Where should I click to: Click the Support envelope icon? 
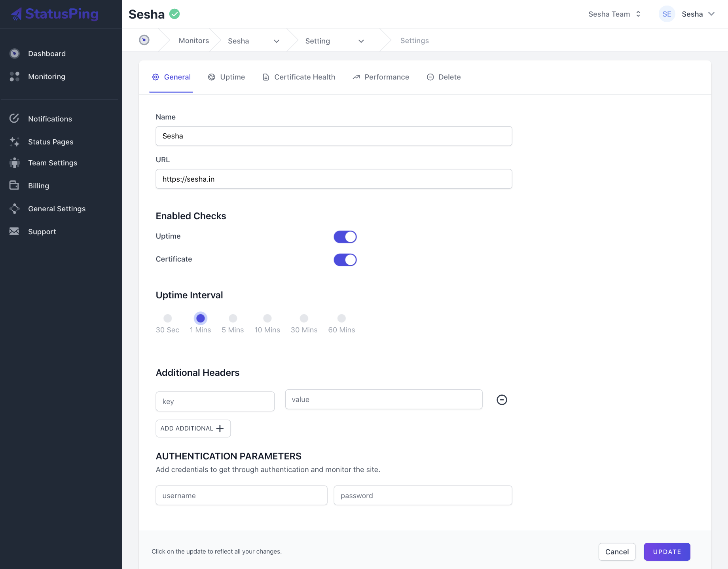pos(14,231)
